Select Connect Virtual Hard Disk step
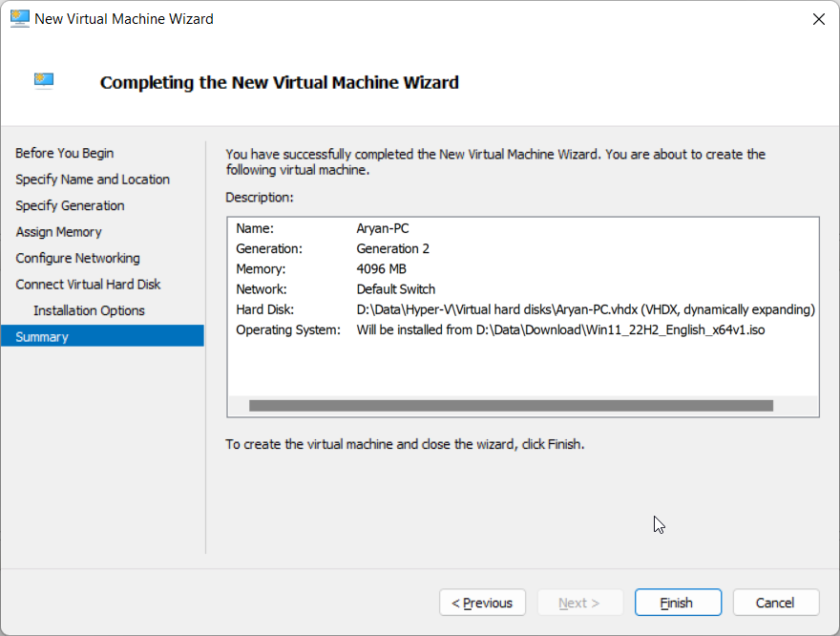 (88, 284)
